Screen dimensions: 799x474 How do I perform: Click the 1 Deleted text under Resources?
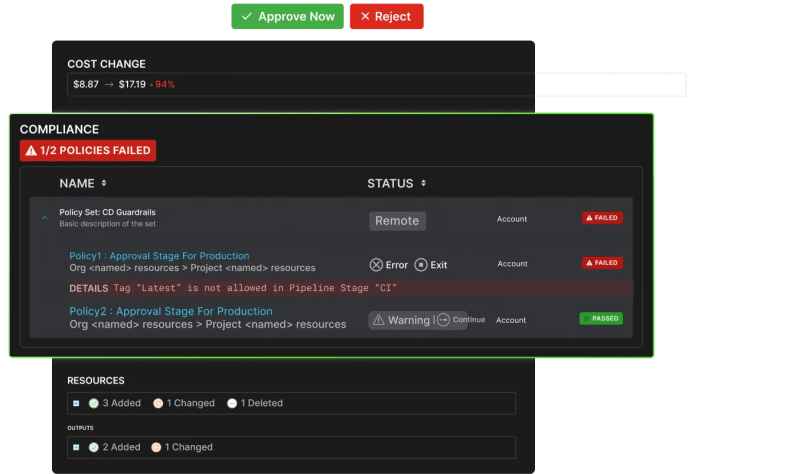point(261,403)
